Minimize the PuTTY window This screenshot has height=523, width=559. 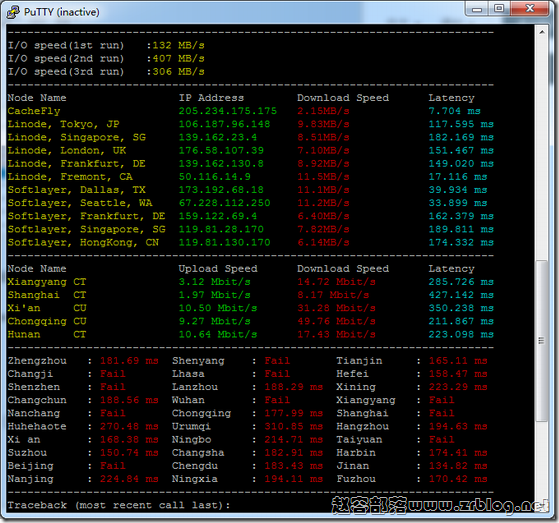[477, 9]
